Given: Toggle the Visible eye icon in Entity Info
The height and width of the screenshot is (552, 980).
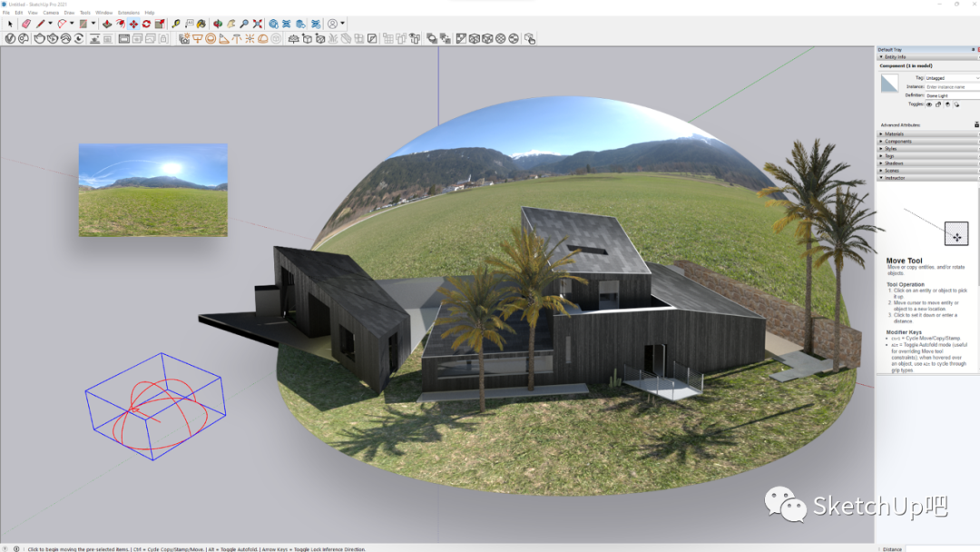Looking at the screenshot, I should pyautogui.click(x=929, y=104).
